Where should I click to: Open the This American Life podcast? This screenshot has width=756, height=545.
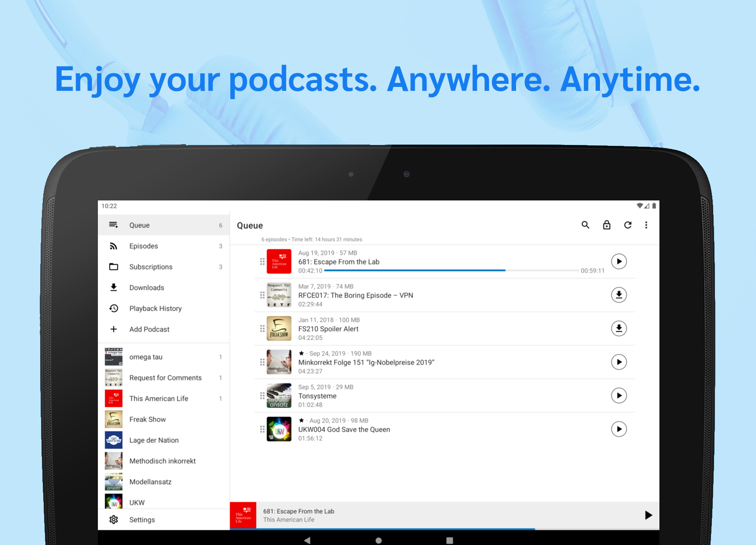(159, 398)
